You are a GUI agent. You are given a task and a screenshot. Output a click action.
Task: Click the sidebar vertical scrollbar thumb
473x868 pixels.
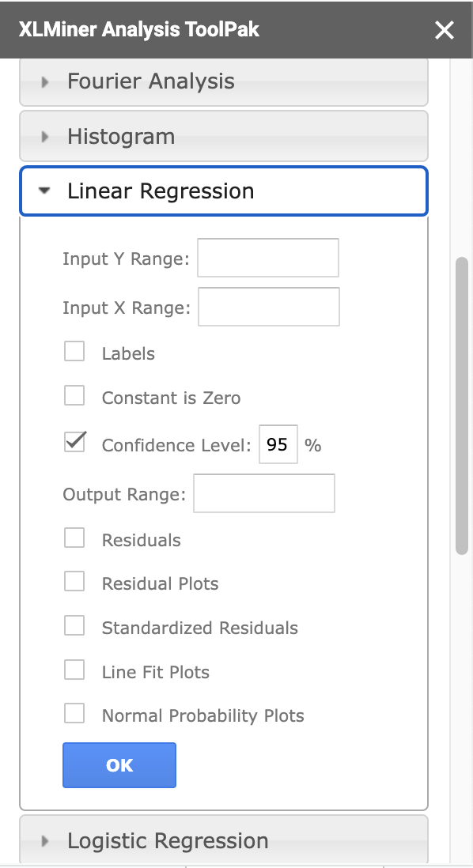coord(461,406)
